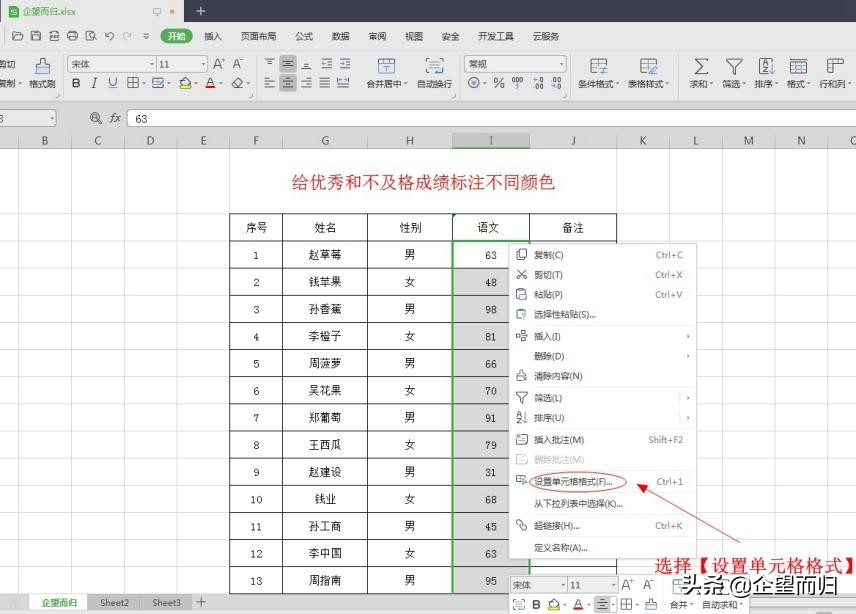856x614 pixels.
Task: Toggle Bold B in the mini toolbar
Action: 536,604
